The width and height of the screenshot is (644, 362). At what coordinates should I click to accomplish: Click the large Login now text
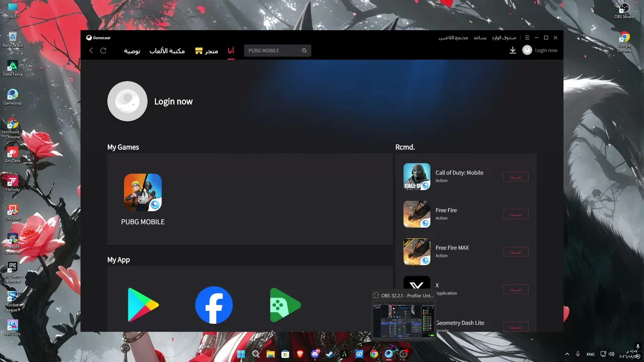tap(173, 102)
